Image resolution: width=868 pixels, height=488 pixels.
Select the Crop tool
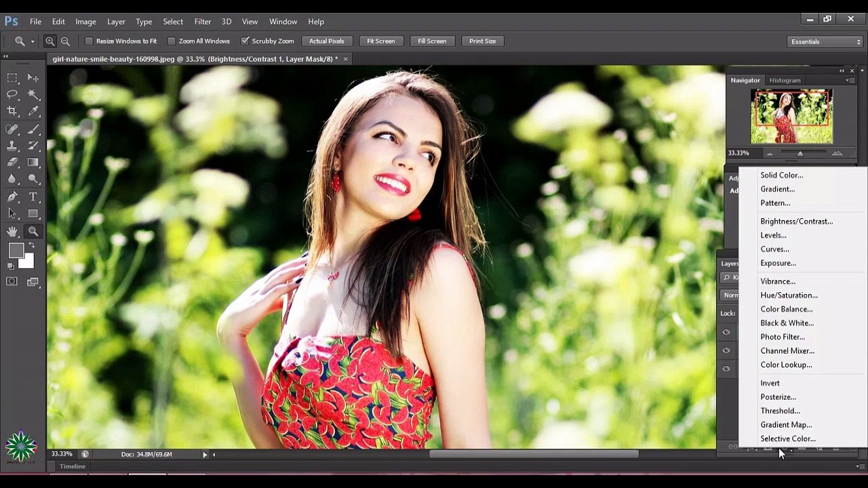(12, 110)
